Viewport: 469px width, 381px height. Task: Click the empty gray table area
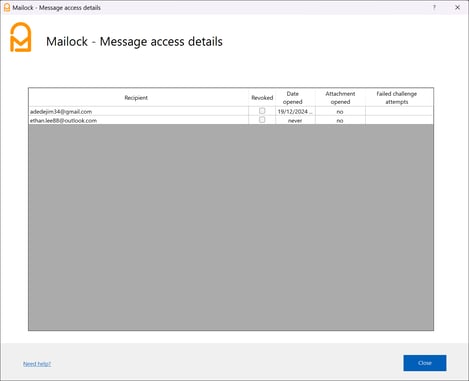(x=231, y=227)
